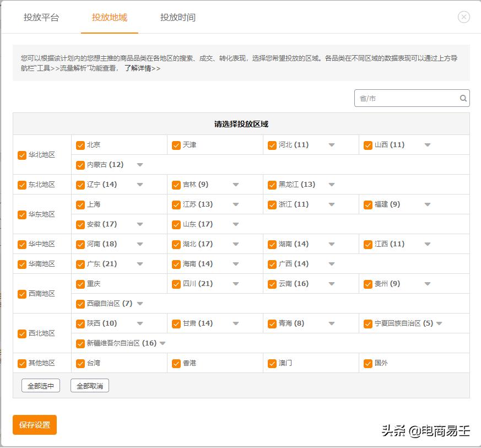The height and width of the screenshot is (448, 481).
Task: Switch to the 投放平台 tab
Action: [x=41, y=17]
